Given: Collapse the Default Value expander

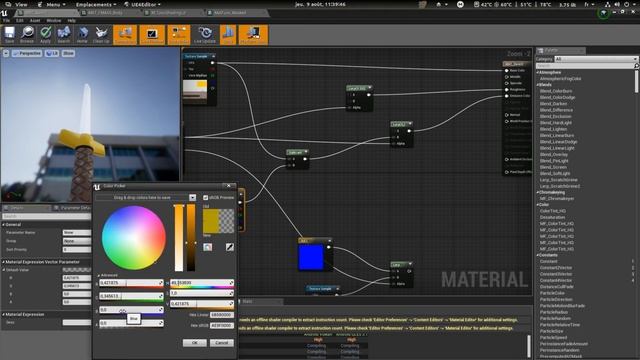Looking at the screenshot, I should [4, 270].
